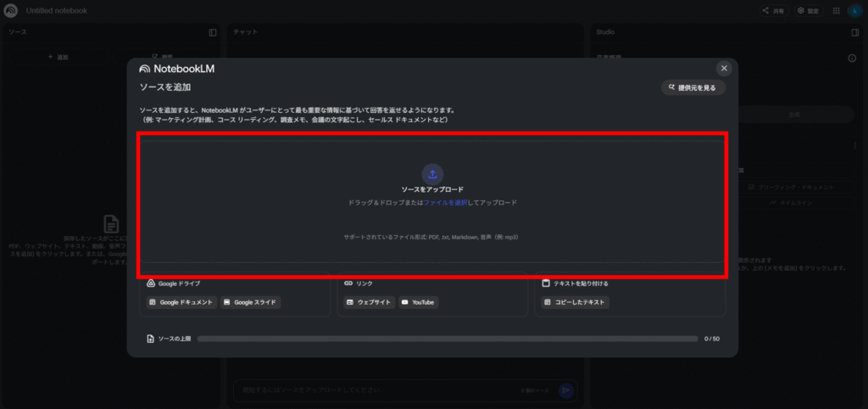This screenshot has width=868, height=409.
Task: Click the ソースの上限 file icon
Action: [151, 339]
